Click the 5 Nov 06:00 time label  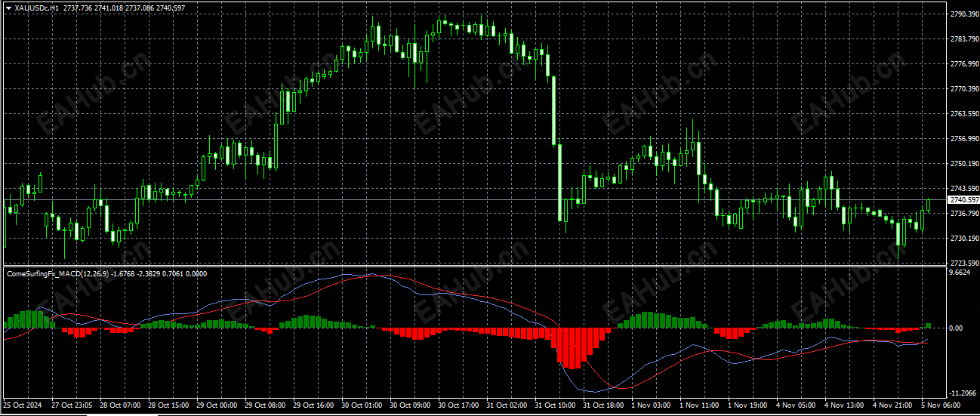pyautogui.click(x=941, y=405)
